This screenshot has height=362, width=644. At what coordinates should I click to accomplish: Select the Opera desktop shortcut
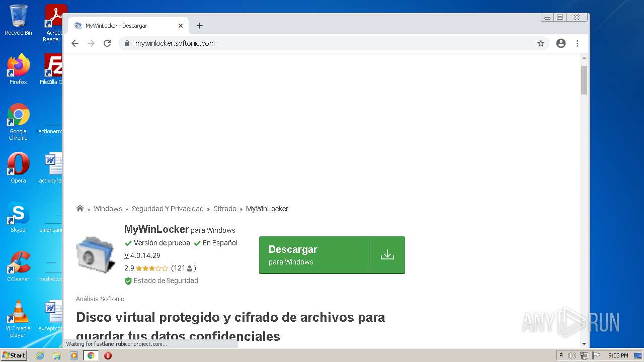click(x=18, y=167)
